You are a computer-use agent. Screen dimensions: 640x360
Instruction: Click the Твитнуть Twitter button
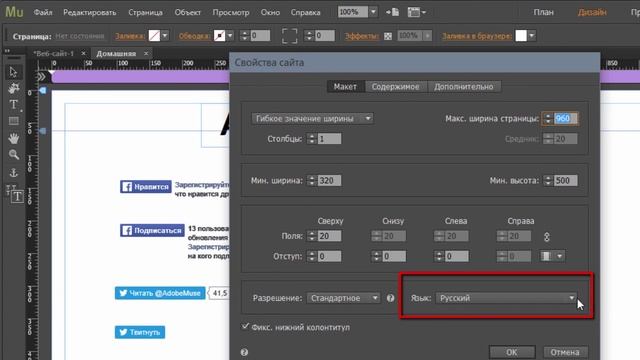[x=140, y=332]
